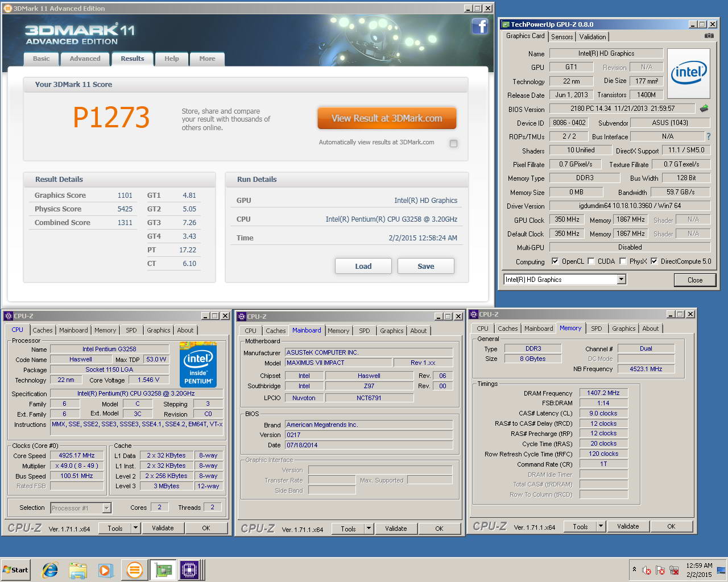Click Validate in the CPU tab CPU-Z window
Viewport: 728px width, 582px height.
163,528
